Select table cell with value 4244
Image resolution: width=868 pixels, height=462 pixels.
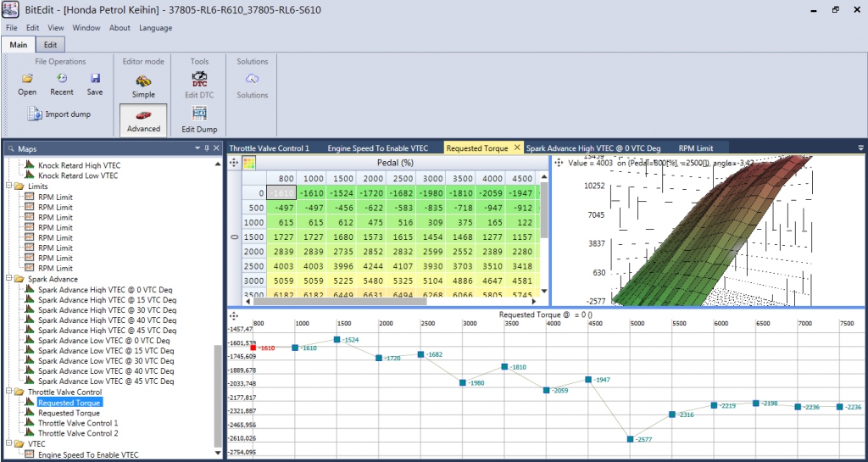(371, 265)
